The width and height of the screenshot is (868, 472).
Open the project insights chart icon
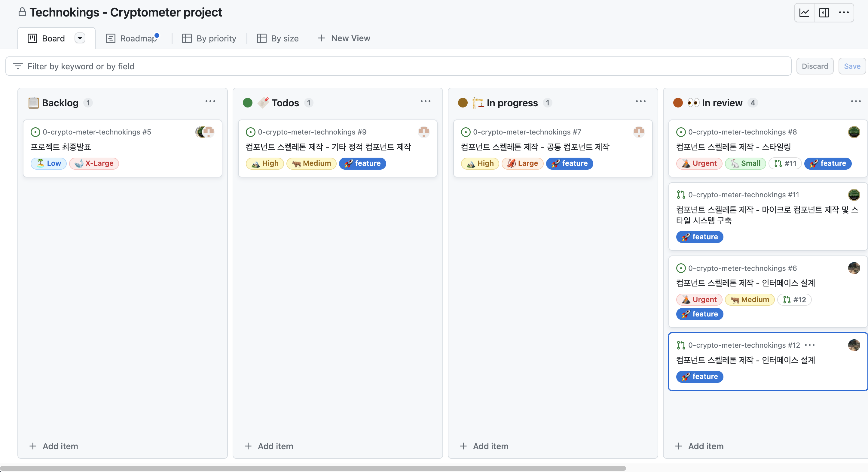[x=804, y=13]
